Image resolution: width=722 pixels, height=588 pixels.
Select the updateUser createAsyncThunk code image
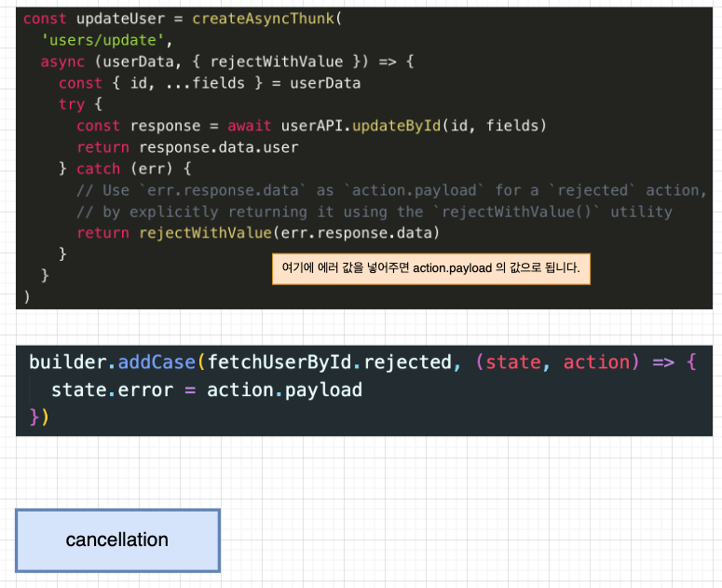(x=363, y=157)
